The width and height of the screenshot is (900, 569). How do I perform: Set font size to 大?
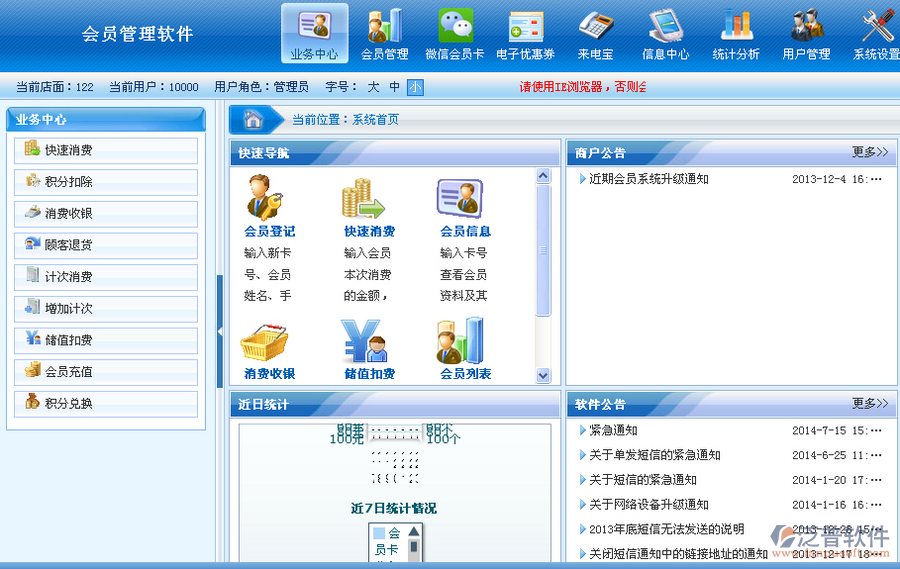click(373, 87)
